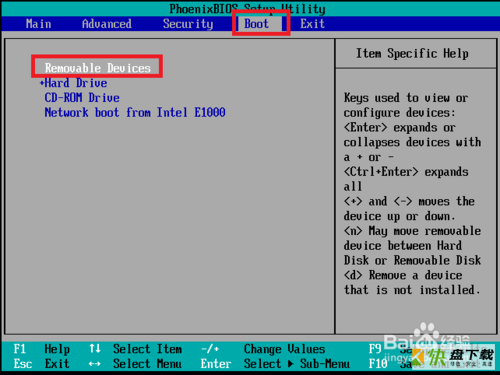This screenshot has height=375, width=500.
Task: Click the Item Specific Help heading
Action: pyautogui.click(x=412, y=53)
